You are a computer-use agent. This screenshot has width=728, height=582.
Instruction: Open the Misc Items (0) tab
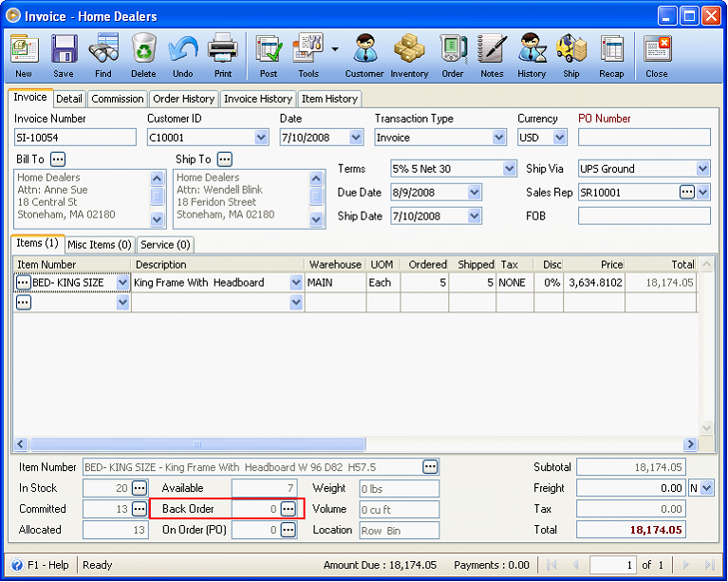click(x=100, y=245)
